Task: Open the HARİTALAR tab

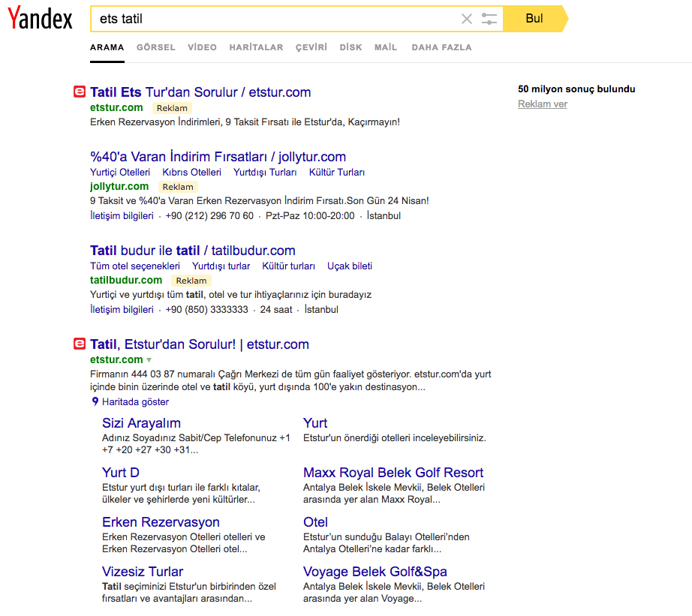Action: point(256,47)
